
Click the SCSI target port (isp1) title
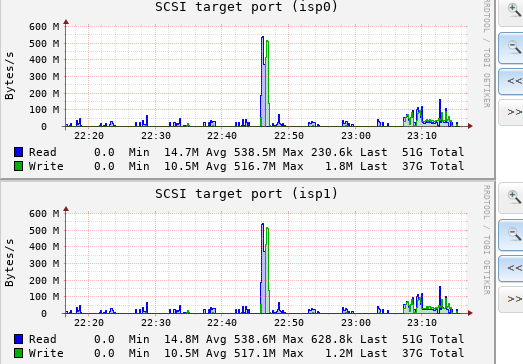246,194
